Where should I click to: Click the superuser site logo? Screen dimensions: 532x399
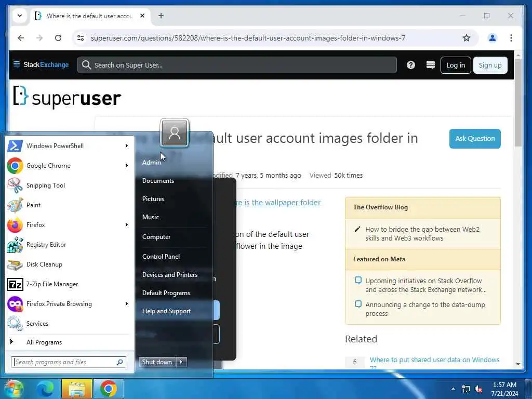[67, 97]
